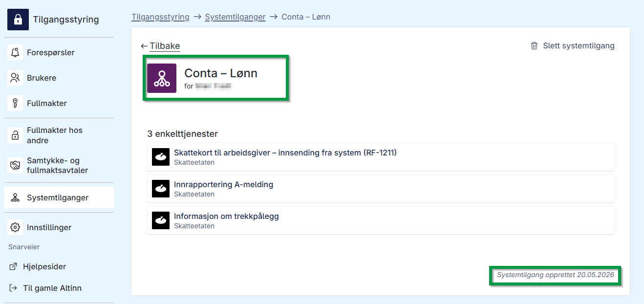
Task: Click the Conta – Lønn page heading
Action: (221, 73)
